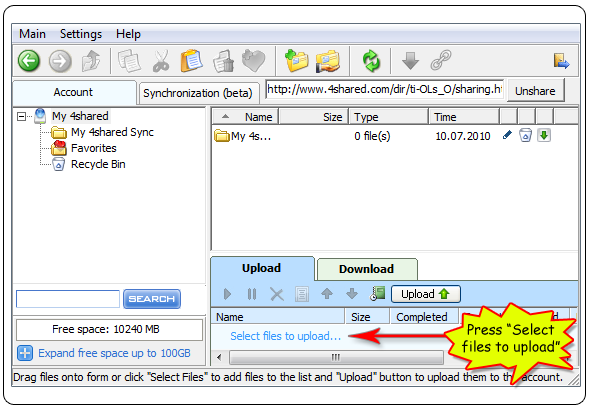Click the Type column header
Screen dimensions: 589x408
click(389, 117)
